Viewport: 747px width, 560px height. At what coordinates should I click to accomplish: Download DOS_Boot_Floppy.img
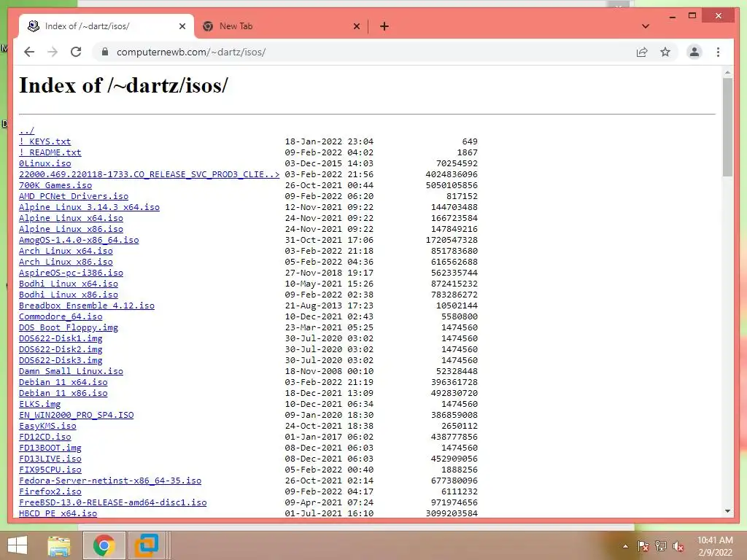tap(68, 327)
